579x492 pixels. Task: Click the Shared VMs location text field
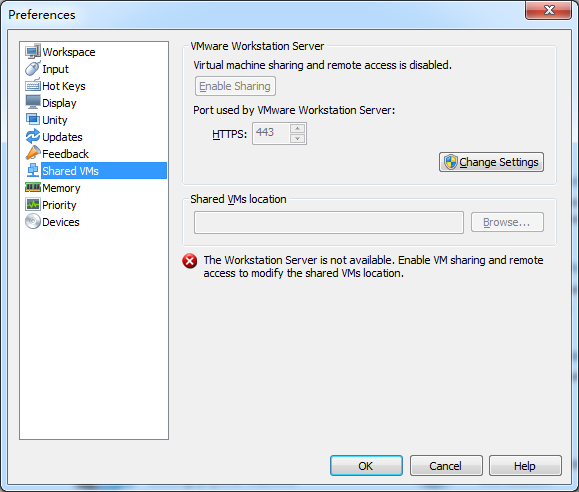click(x=329, y=222)
